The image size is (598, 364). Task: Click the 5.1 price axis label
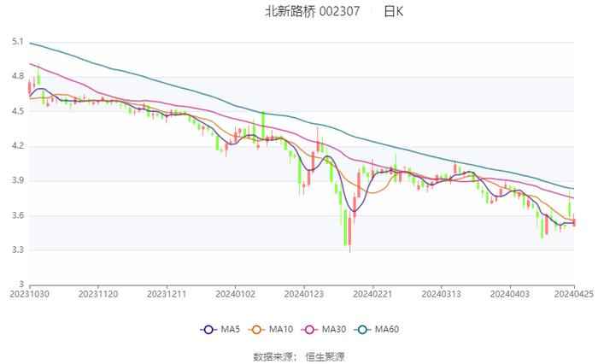click(x=18, y=42)
